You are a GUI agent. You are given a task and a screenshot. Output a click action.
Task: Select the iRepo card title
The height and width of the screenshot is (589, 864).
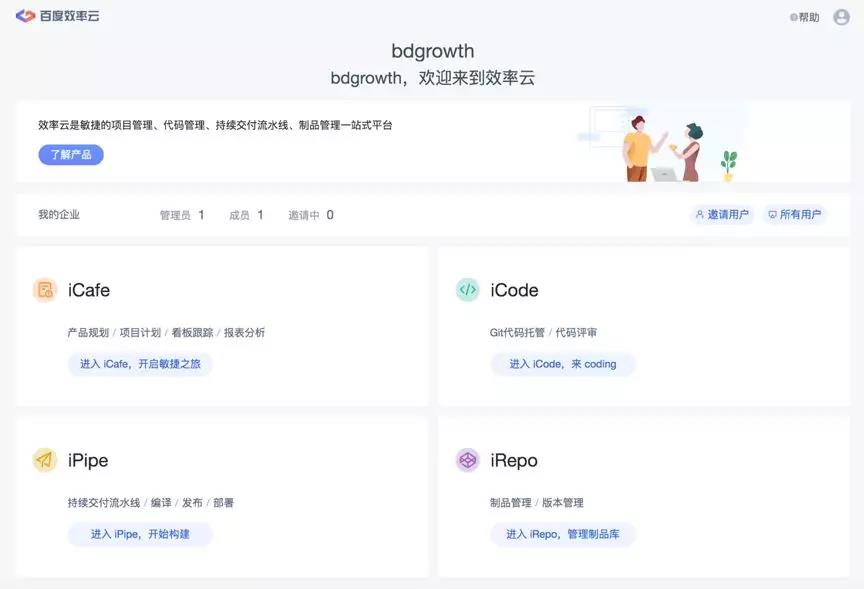coord(514,461)
